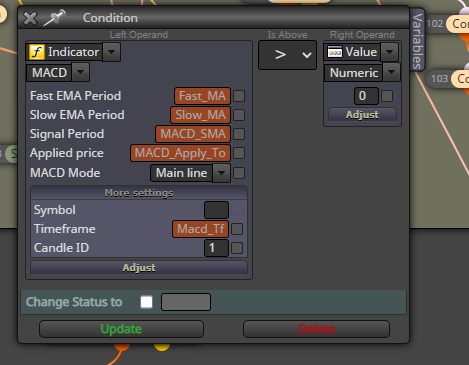Click the green Update button
Viewport: 469px width, 365px height.
[x=121, y=329]
